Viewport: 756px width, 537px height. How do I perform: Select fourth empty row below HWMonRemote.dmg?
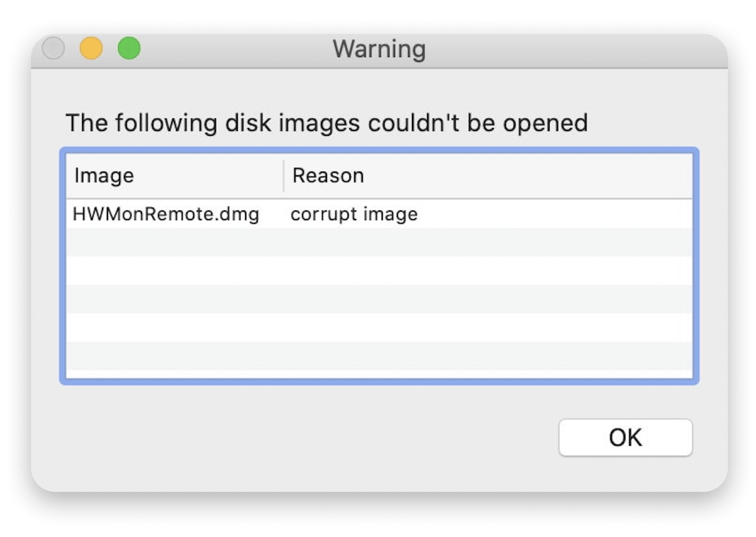379,328
